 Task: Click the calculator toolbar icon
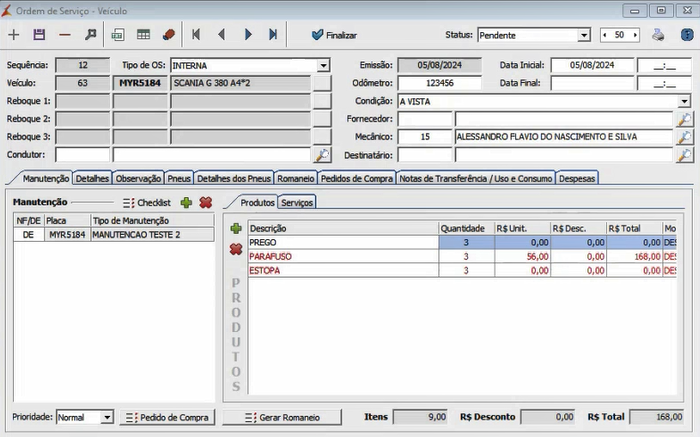pyautogui.click(x=117, y=35)
